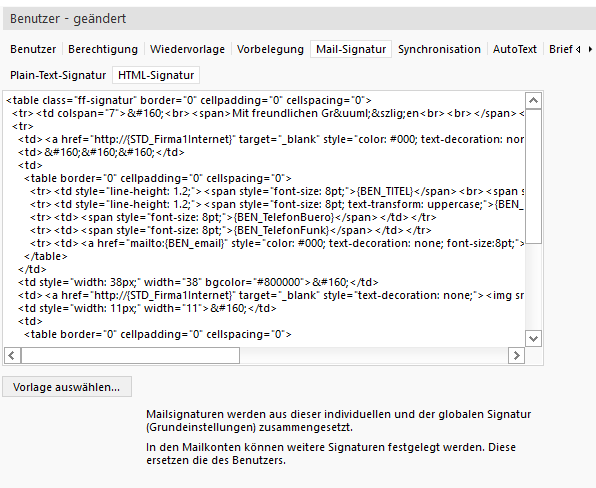Select the HTML-Signatur sub-tab

point(156,75)
